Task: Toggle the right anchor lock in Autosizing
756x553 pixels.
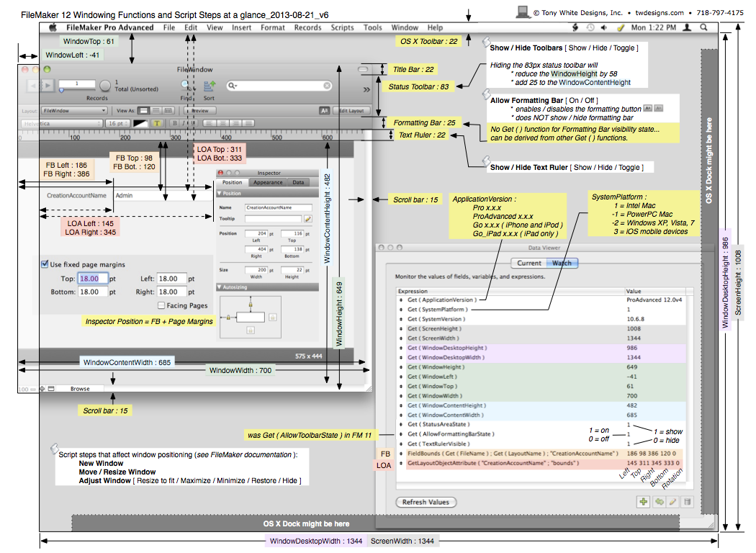Action: 272,318
